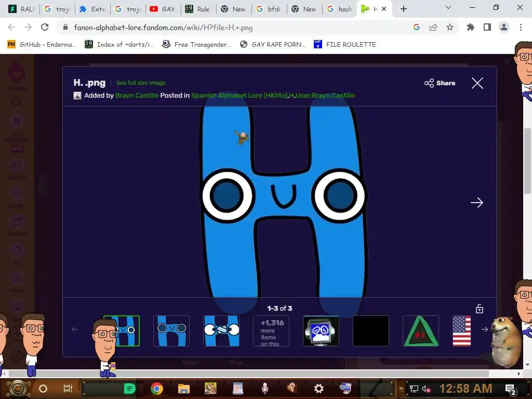The width and height of the screenshot is (532, 399).
Task: Open the GitHub - Enderma... bookmark
Action: pyautogui.click(x=42, y=45)
